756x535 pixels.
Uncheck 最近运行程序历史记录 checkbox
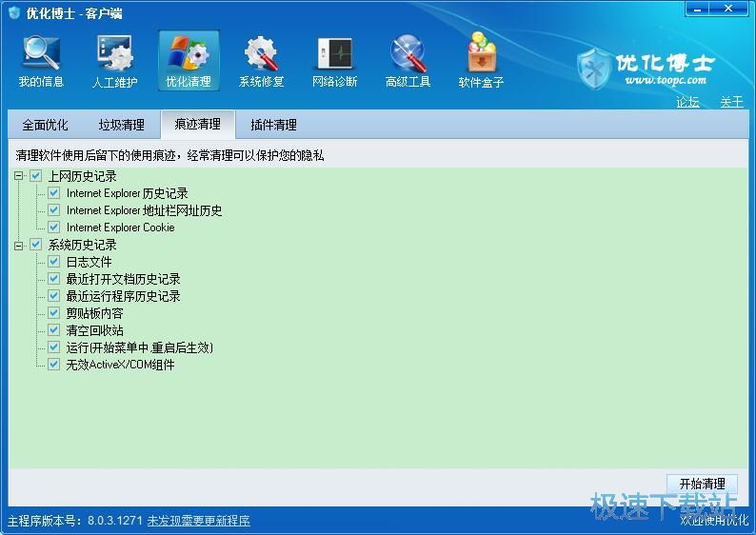[x=54, y=296]
